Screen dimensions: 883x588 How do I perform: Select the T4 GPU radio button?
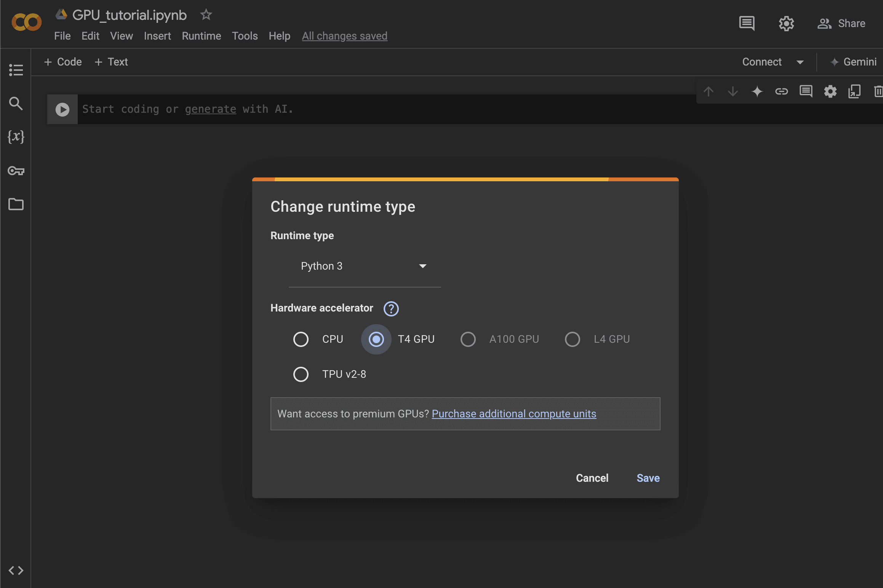(x=376, y=339)
